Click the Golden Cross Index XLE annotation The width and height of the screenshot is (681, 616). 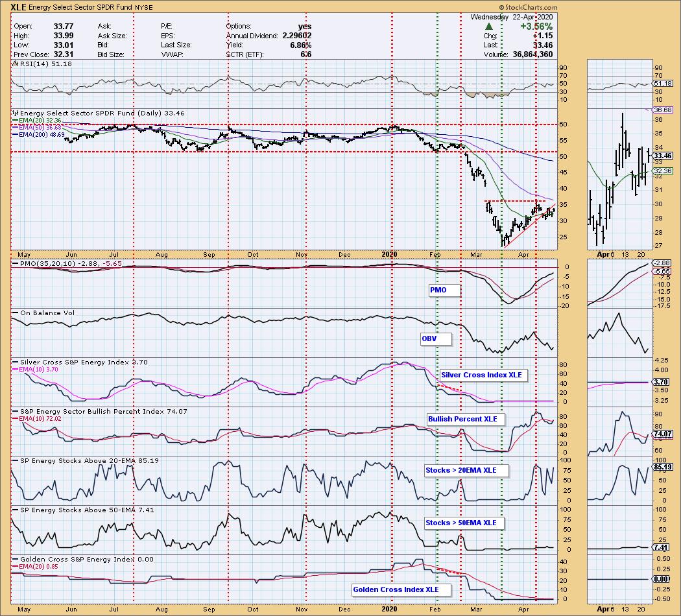[401, 589]
